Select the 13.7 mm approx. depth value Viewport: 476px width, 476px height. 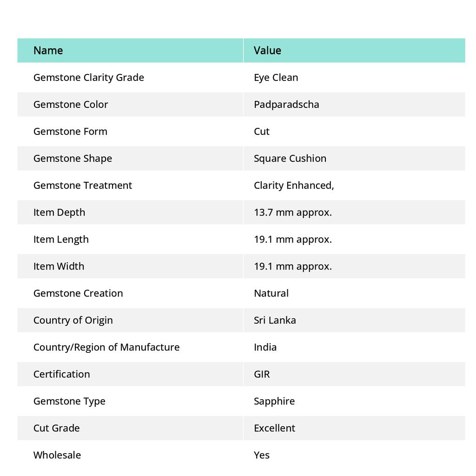[x=293, y=212]
